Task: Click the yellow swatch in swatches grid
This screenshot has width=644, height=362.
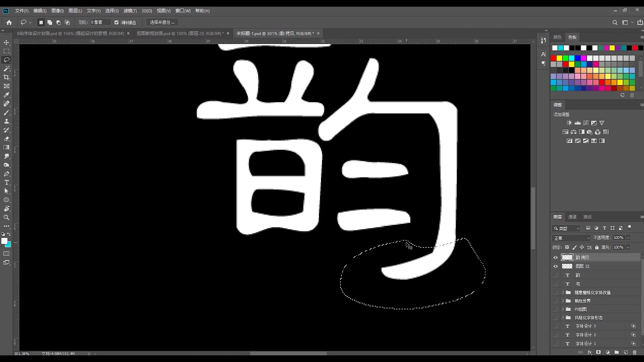Action: 559,58
